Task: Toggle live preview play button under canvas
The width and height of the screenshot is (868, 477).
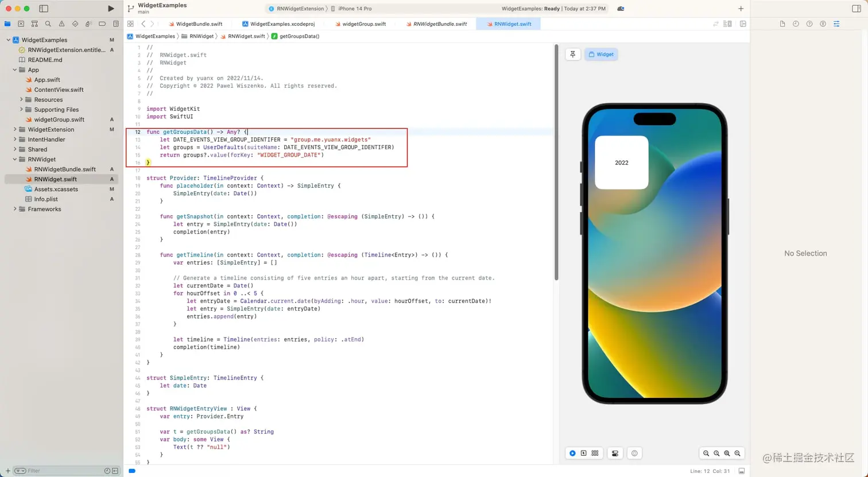Action: tap(572, 453)
